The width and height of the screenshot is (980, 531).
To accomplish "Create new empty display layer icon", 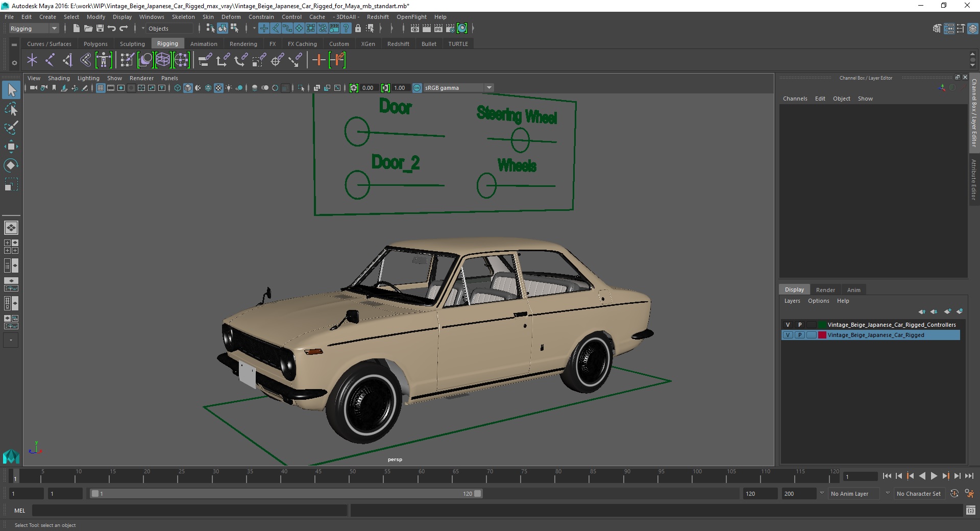I will click(x=947, y=311).
